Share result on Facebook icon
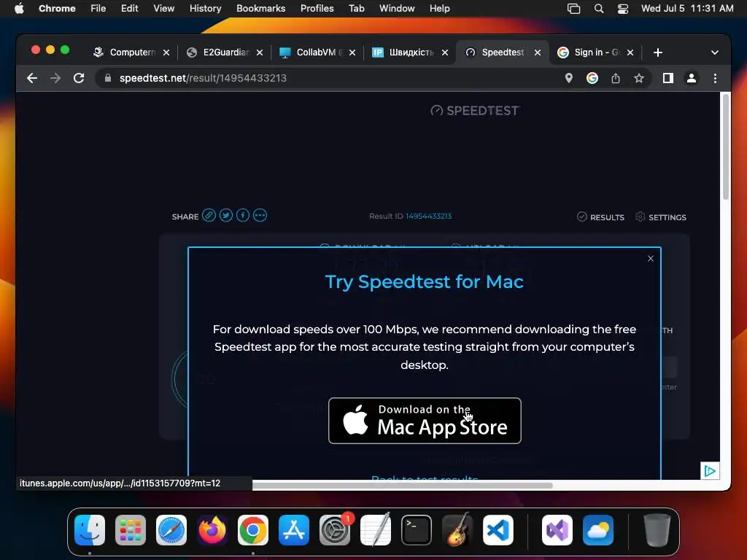 [x=243, y=215]
